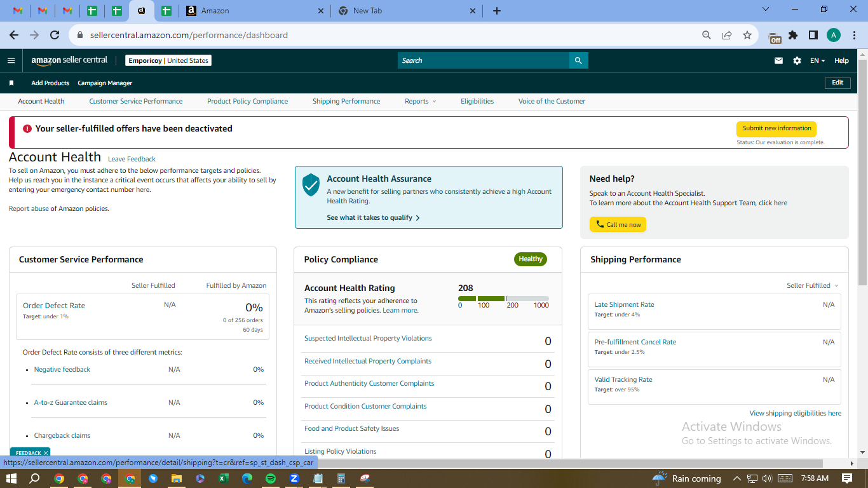Open Chrome extensions puzzle icon
Screen dimensions: 868x488
coord(793,35)
